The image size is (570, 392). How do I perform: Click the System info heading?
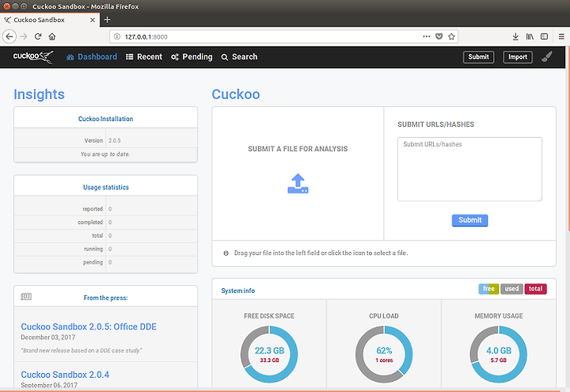click(238, 291)
